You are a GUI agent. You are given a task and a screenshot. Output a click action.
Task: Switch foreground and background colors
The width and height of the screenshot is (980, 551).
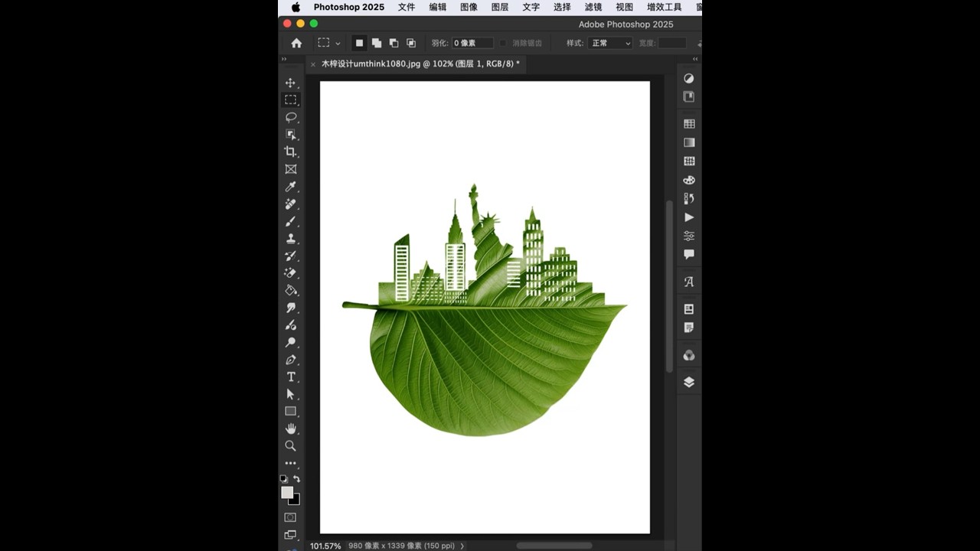(297, 479)
